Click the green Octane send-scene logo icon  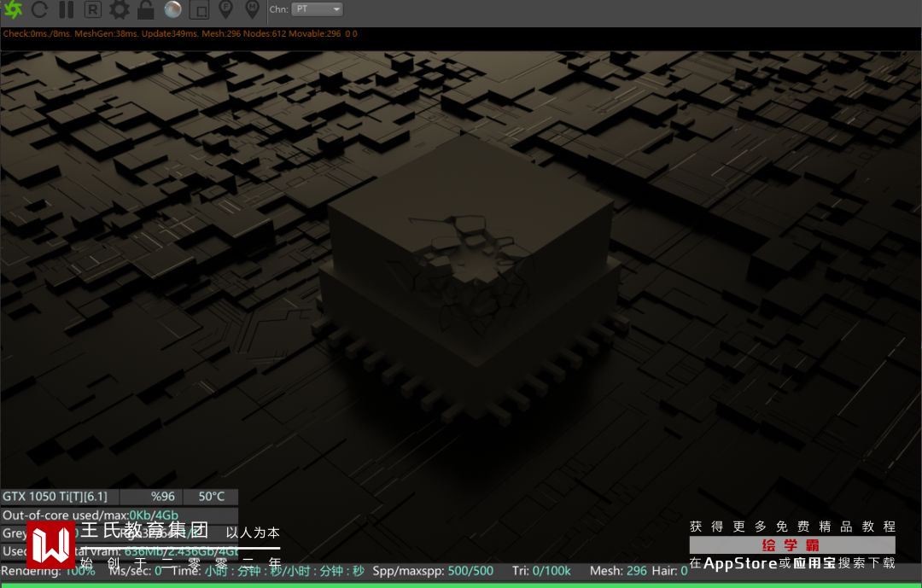13,9
